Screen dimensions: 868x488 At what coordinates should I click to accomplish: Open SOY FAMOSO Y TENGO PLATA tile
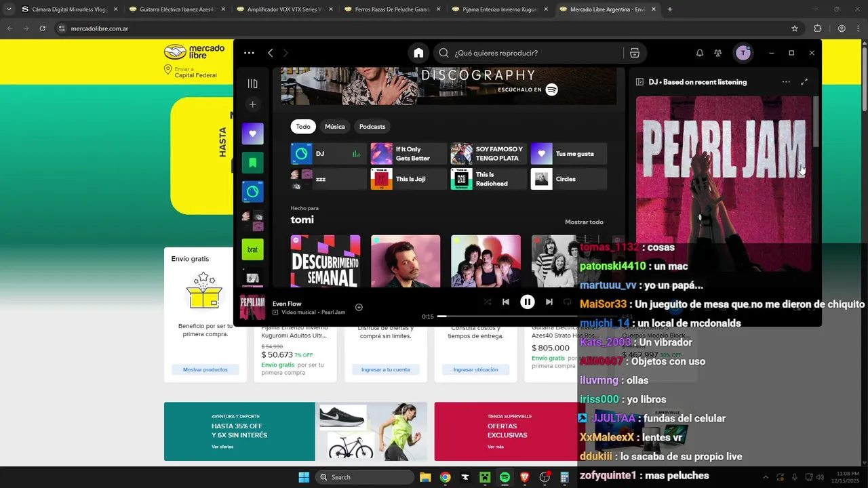pyautogui.click(x=488, y=154)
